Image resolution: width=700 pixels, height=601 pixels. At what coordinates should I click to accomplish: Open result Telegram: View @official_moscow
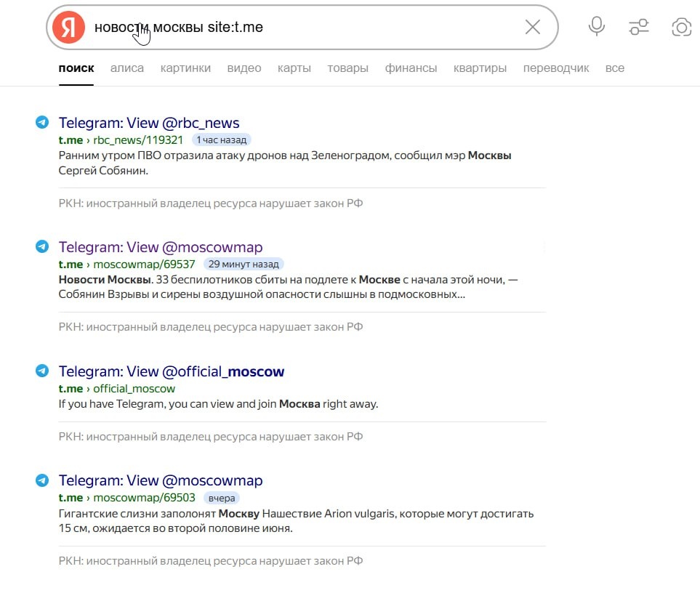click(172, 371)
